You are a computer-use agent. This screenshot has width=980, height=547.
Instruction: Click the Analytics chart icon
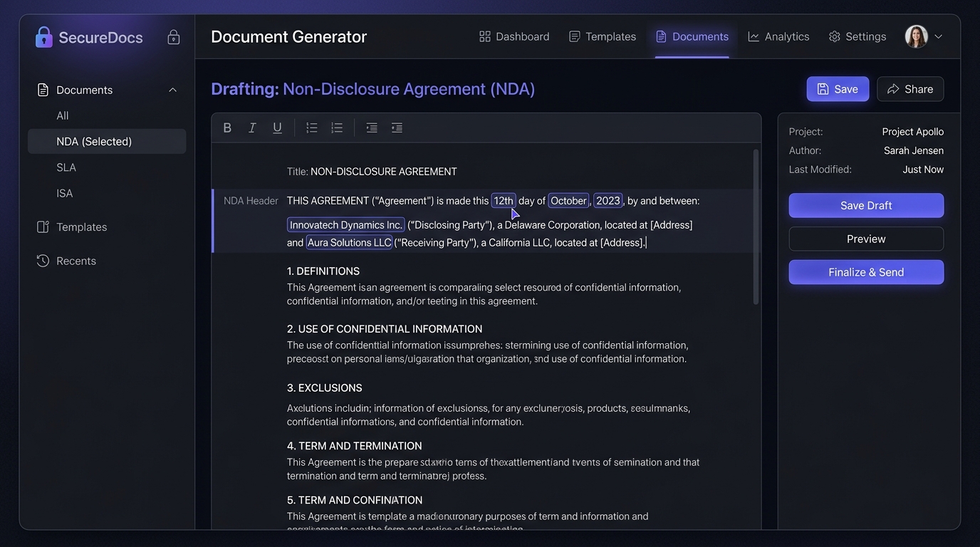(x=754, y=36)
